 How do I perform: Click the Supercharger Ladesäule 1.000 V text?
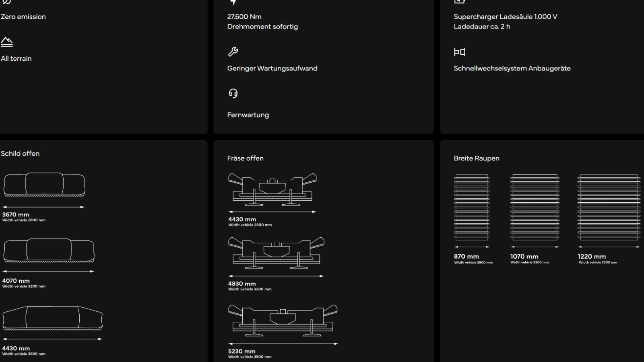[505, 17]
